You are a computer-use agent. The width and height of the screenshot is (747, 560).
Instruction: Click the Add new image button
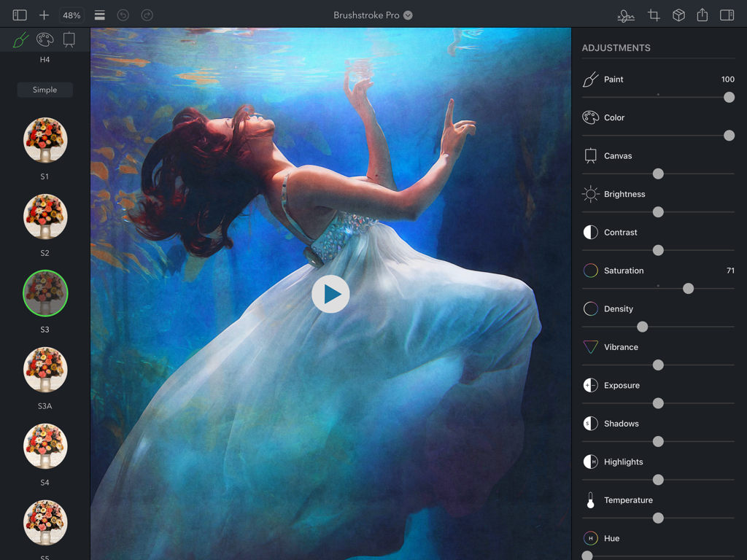[x=44, y=15]
